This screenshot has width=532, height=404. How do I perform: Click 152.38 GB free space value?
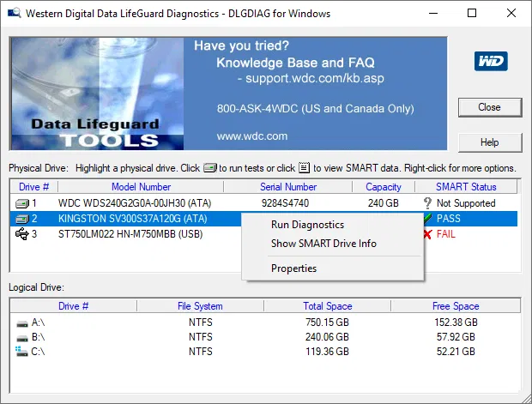[x=456, y=323]
